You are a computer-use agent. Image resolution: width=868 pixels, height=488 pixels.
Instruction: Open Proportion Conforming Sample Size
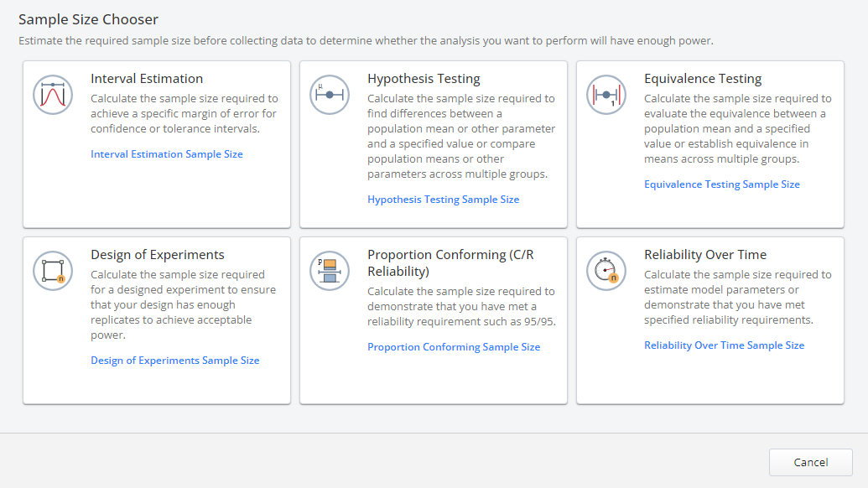[x=453, y=346]
